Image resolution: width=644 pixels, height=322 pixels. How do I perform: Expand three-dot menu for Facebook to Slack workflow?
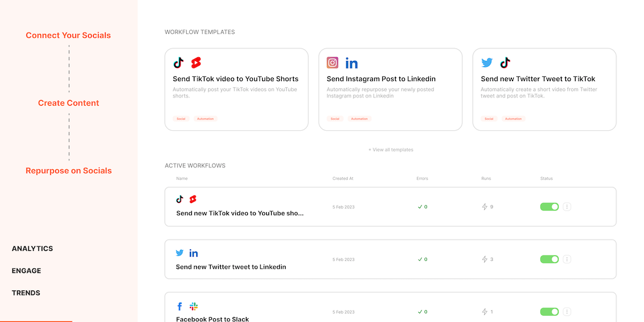pyautogui.click(x=567, y=311)
